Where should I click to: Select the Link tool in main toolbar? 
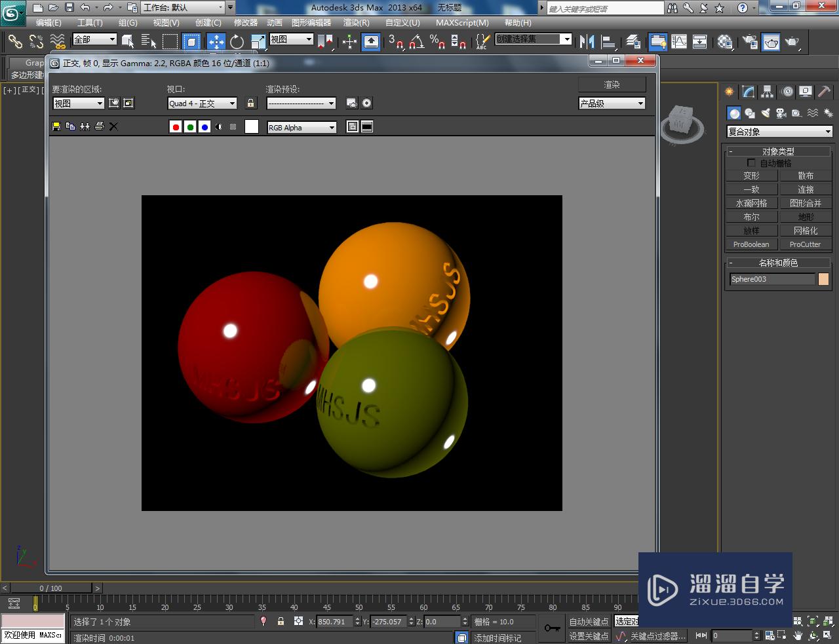click(x=14, y=41)
